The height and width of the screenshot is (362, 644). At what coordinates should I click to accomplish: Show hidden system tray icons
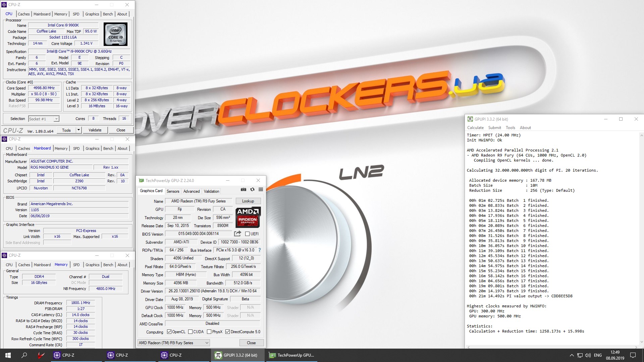coord(572,355)
